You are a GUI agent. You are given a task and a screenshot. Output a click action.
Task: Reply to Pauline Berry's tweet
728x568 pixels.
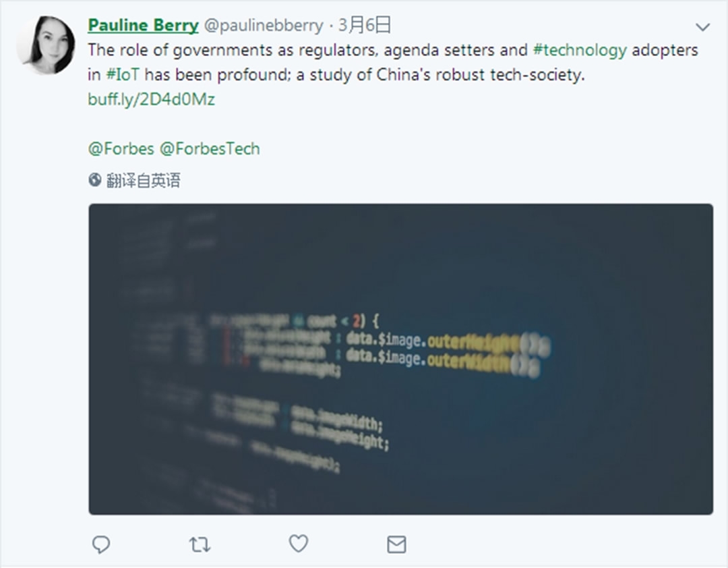tap(101, 544)
